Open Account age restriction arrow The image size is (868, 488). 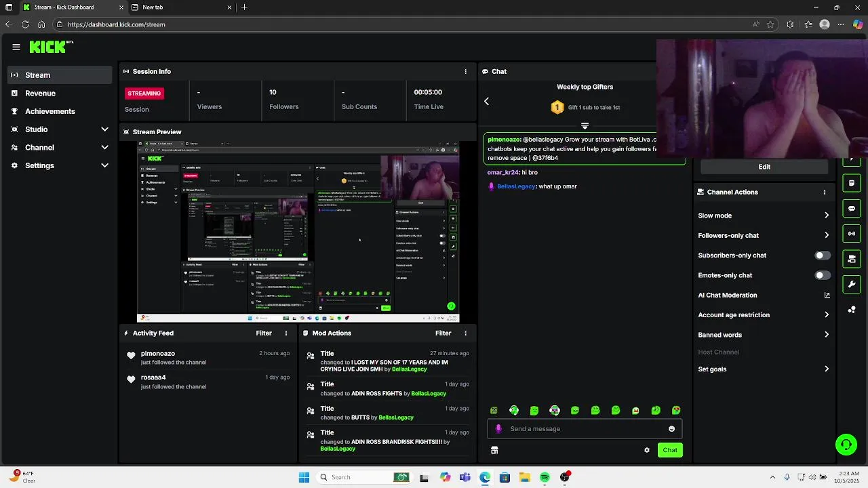click(827, 314)
